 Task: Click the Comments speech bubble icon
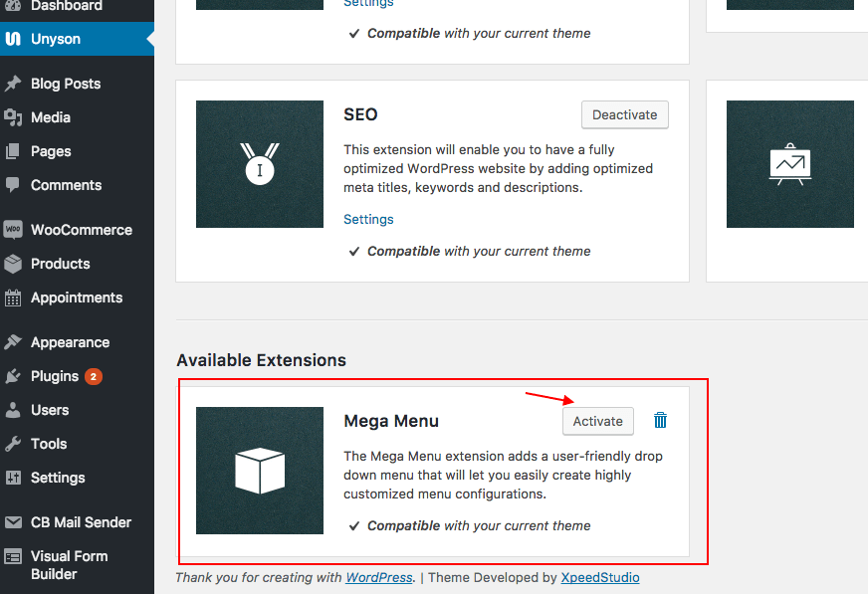tap(13, 185)
